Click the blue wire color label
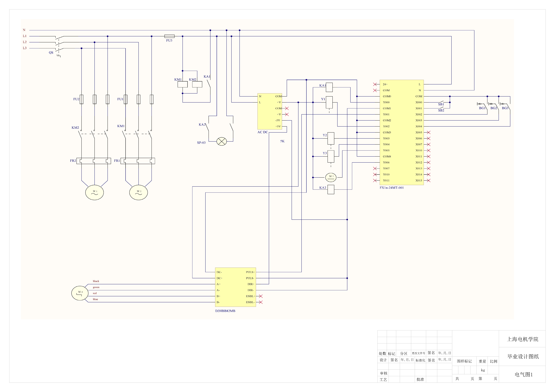 (x=95, y=299)
